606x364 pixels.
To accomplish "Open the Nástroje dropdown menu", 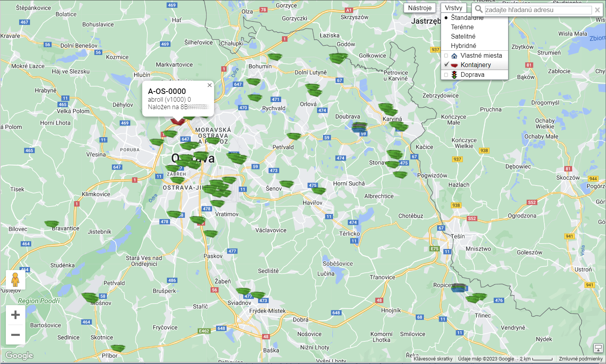I will point(420,8).
